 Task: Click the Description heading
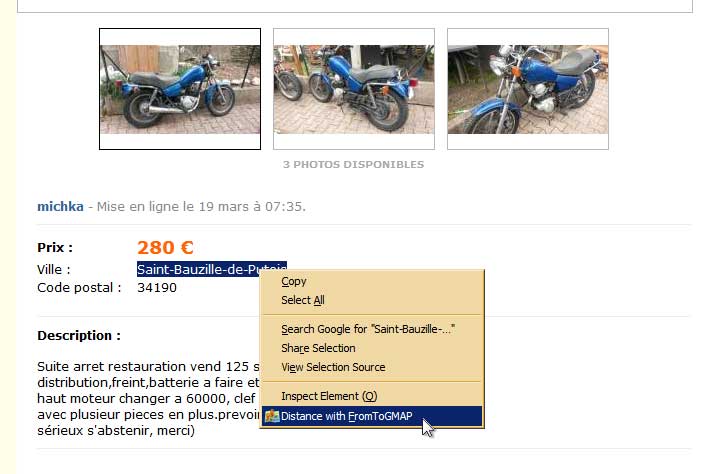pos(79,336)
